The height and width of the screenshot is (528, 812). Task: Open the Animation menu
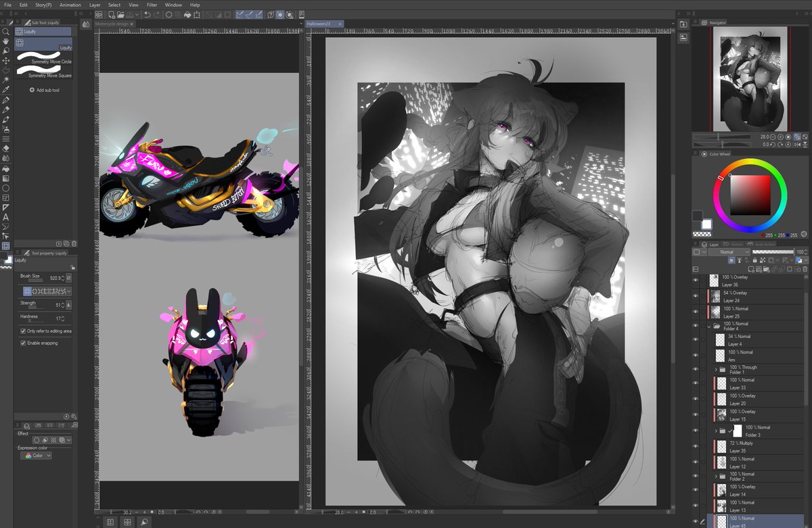coord(70,5)
